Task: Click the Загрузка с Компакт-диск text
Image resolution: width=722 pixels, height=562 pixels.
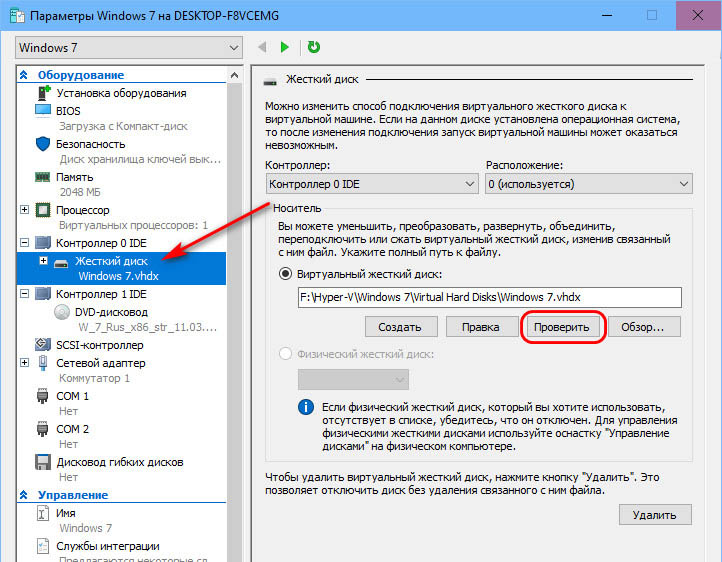Action: [123, 126]
